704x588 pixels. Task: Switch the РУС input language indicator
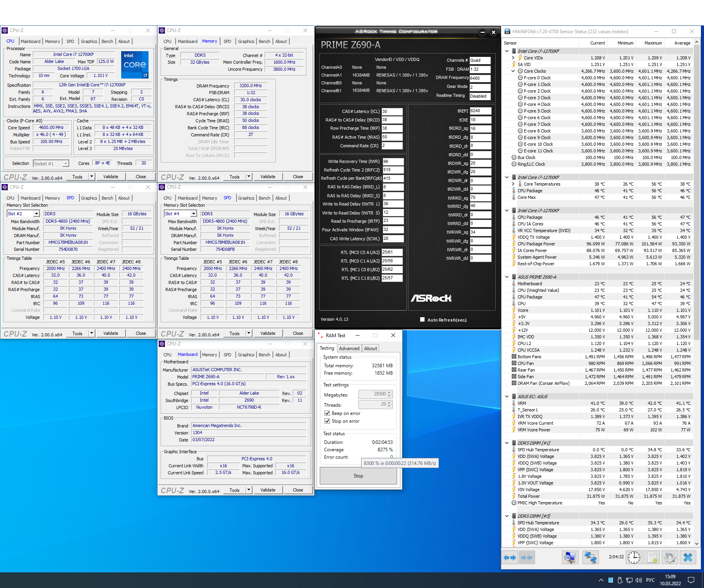(650, 580)
